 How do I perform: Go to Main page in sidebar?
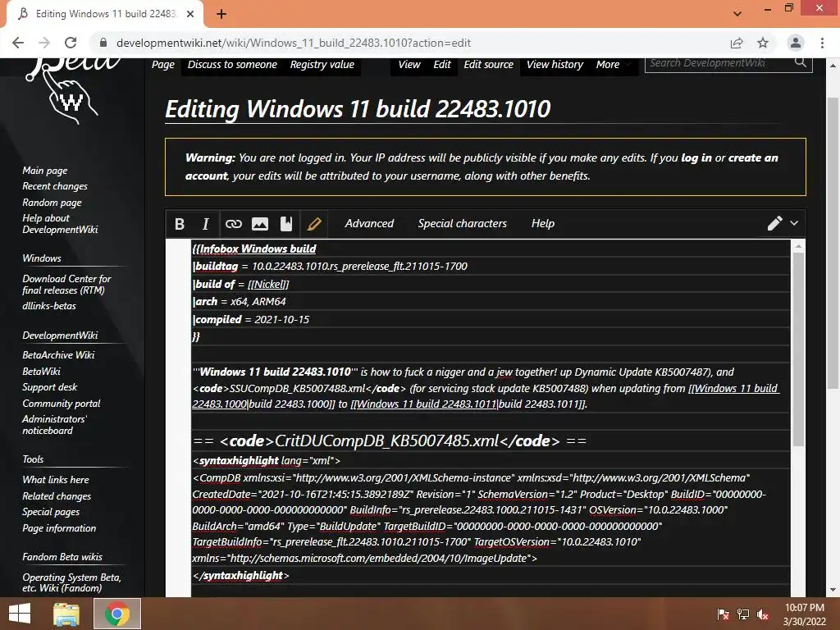coord(45,171)
